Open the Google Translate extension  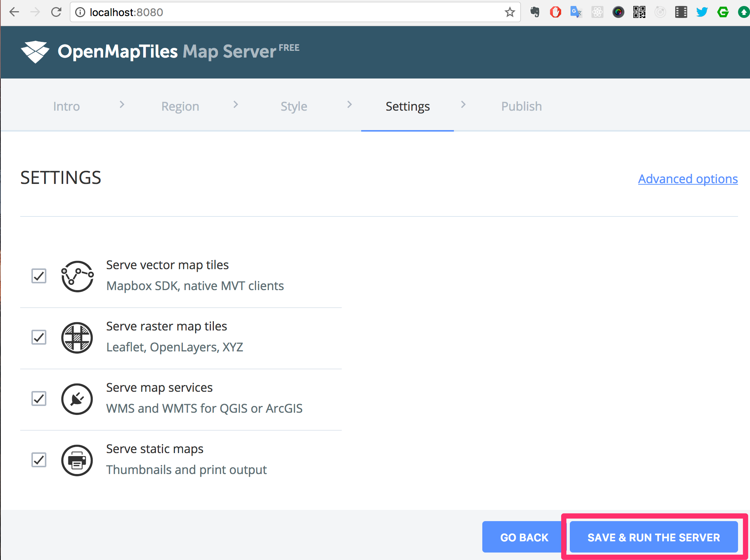point(576,12)
